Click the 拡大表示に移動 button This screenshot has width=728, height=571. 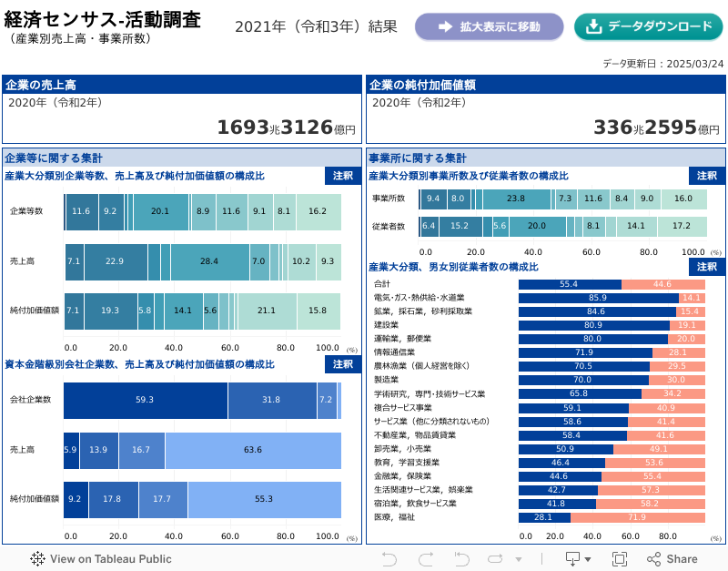(489, 26)
